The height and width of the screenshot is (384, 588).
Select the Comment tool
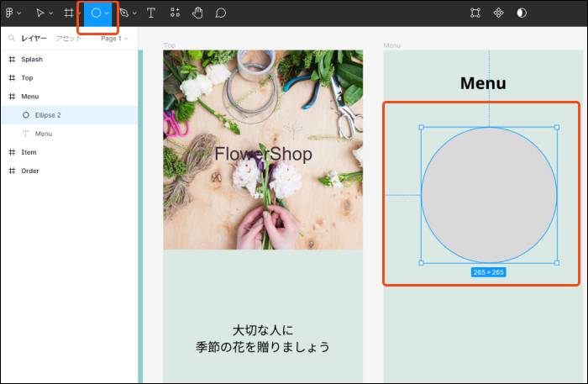click(221, 13)
